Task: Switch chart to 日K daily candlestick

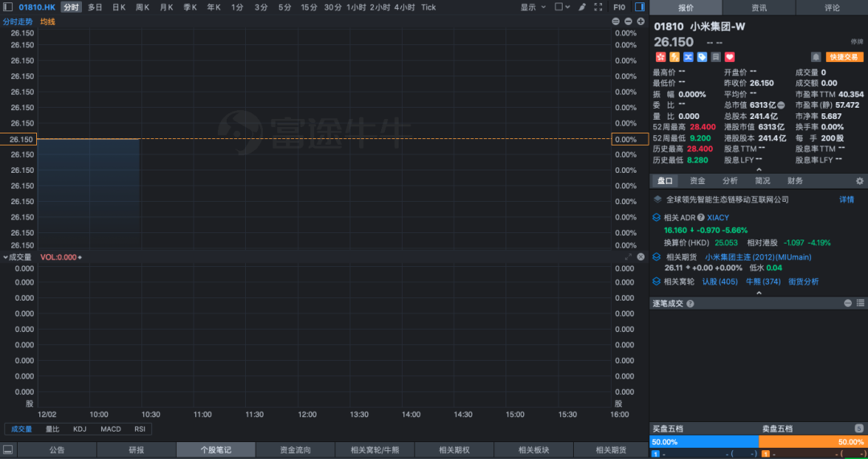Action: click(118, 7)
